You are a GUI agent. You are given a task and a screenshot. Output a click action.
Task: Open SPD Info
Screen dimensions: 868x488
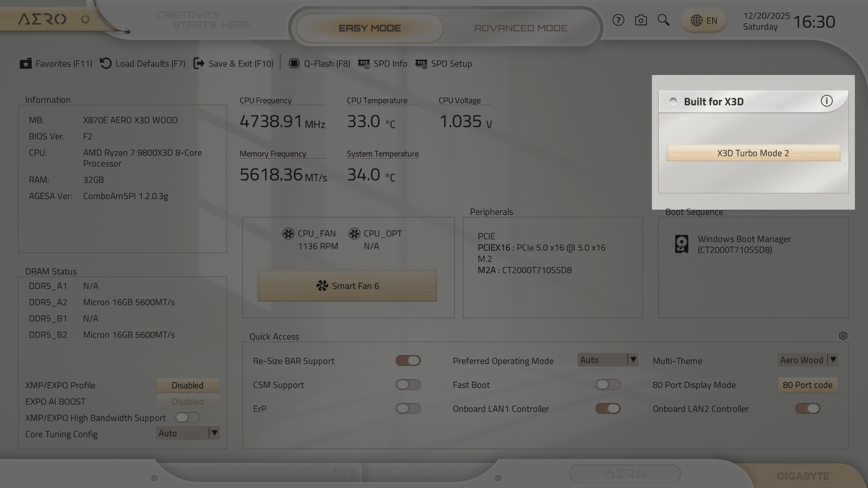click(x=382, y=63)
